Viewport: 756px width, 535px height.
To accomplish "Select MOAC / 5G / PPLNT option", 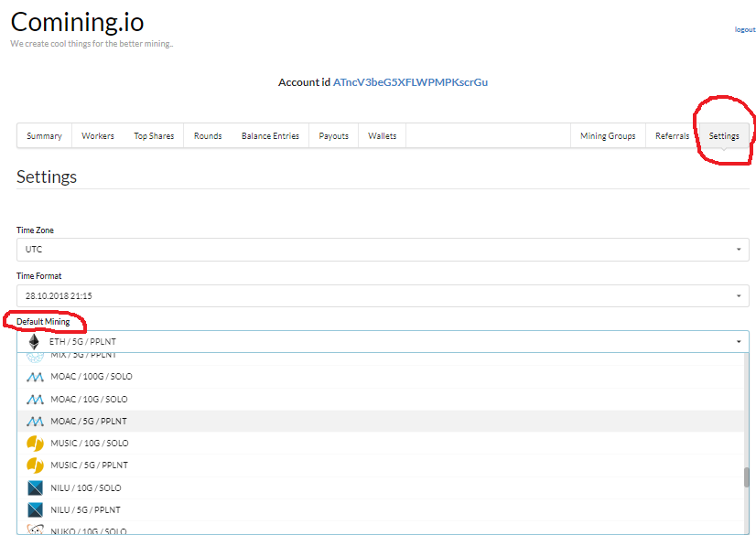I will (381, 422).
